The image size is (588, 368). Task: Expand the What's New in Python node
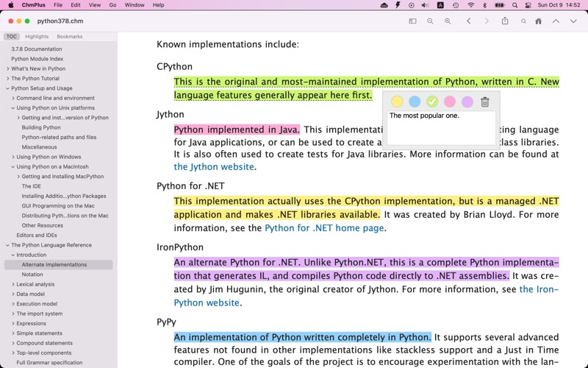(x=8, y=68)
